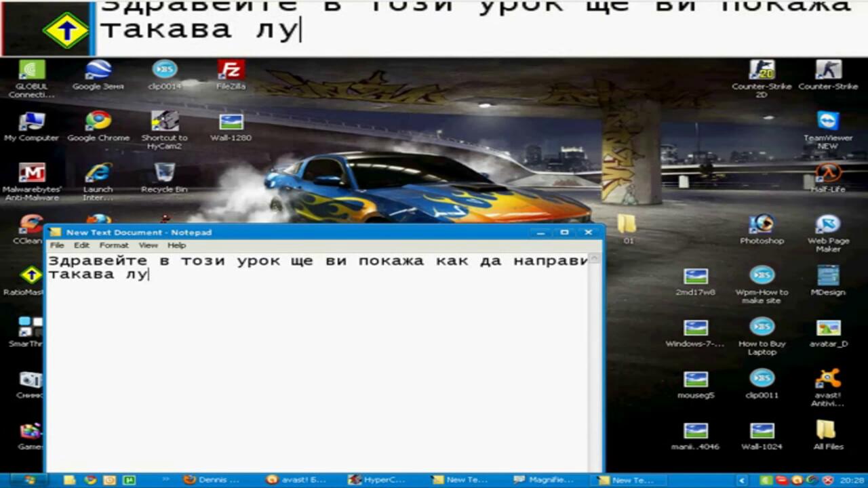
Task: Open the FileZilla desktop shortcut
Action: (231, 70)
